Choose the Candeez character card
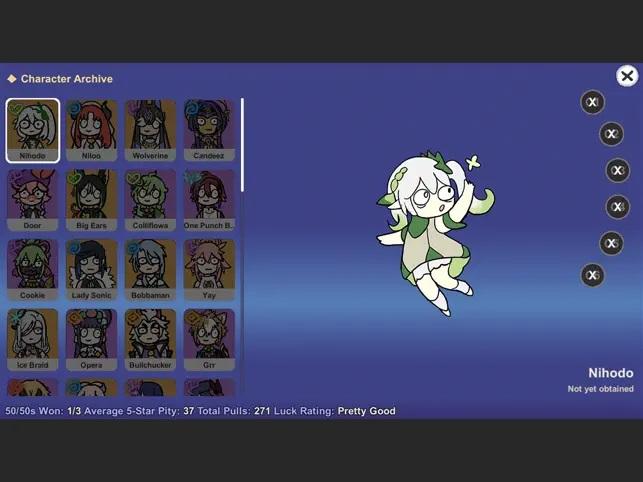The image size is (643, 482). pos(209,129)
